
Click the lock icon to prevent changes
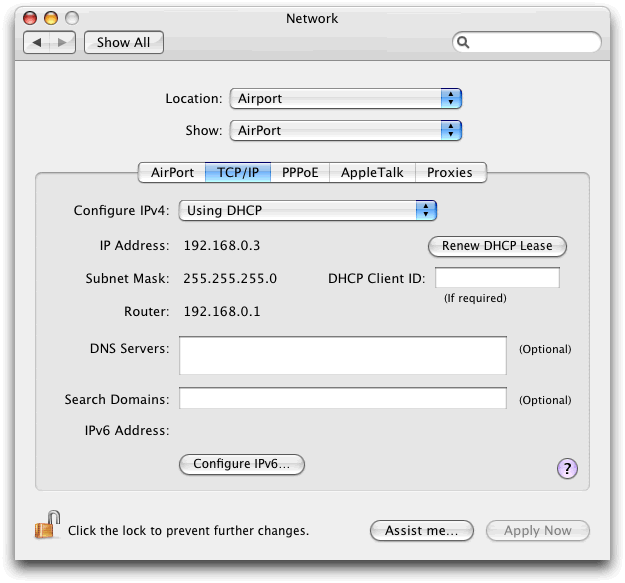click(46, 526)
